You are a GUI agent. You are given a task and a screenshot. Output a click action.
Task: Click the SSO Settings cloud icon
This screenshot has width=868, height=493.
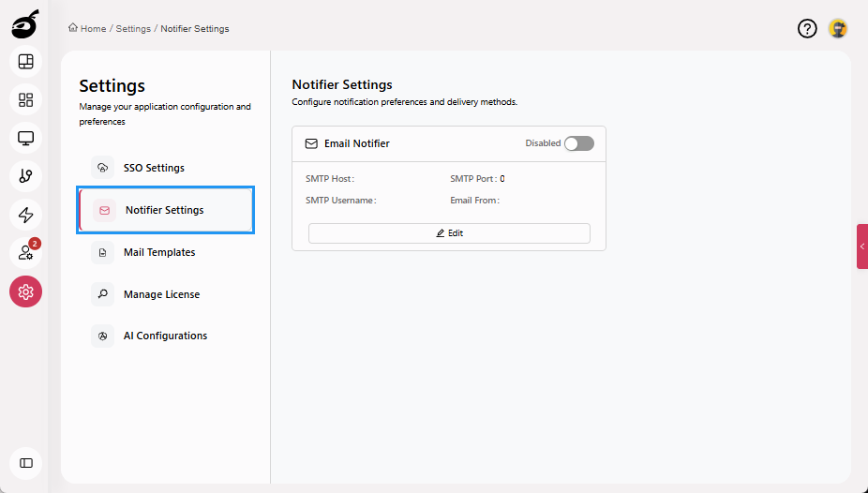click(x=102, y=168)
